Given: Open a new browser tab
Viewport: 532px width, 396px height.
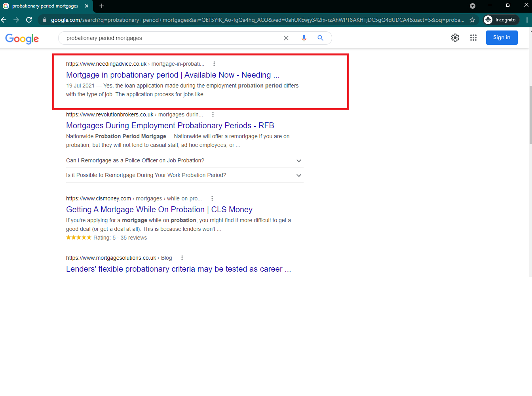Looking at the screenshot, I should tap(102, 6).
